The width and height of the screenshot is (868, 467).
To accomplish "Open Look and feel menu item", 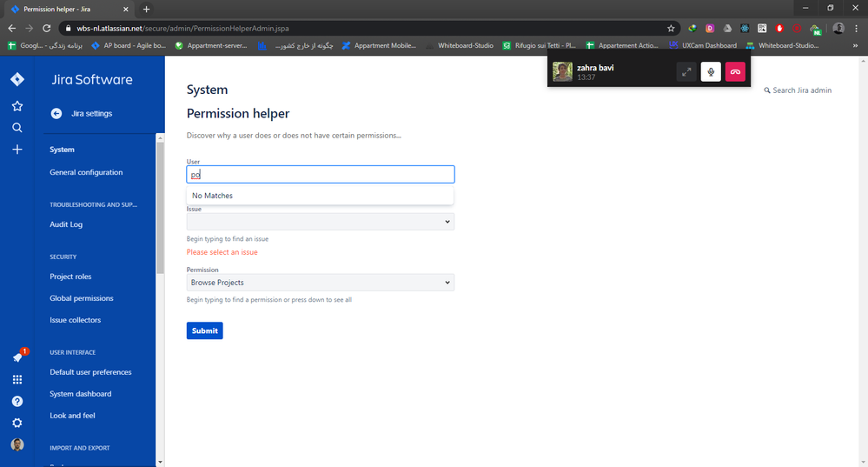I will (72, 415).
